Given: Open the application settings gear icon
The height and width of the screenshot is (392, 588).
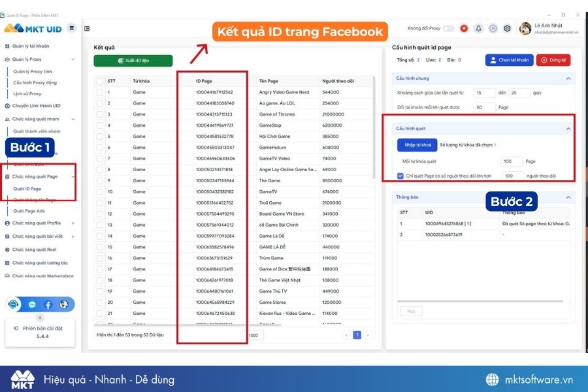Looking at the screenshot, I should 508,29.
